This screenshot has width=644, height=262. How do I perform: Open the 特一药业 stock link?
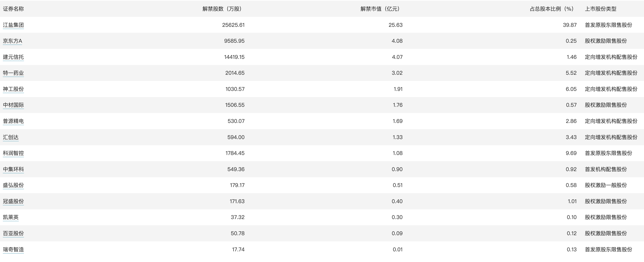[13, 73]
